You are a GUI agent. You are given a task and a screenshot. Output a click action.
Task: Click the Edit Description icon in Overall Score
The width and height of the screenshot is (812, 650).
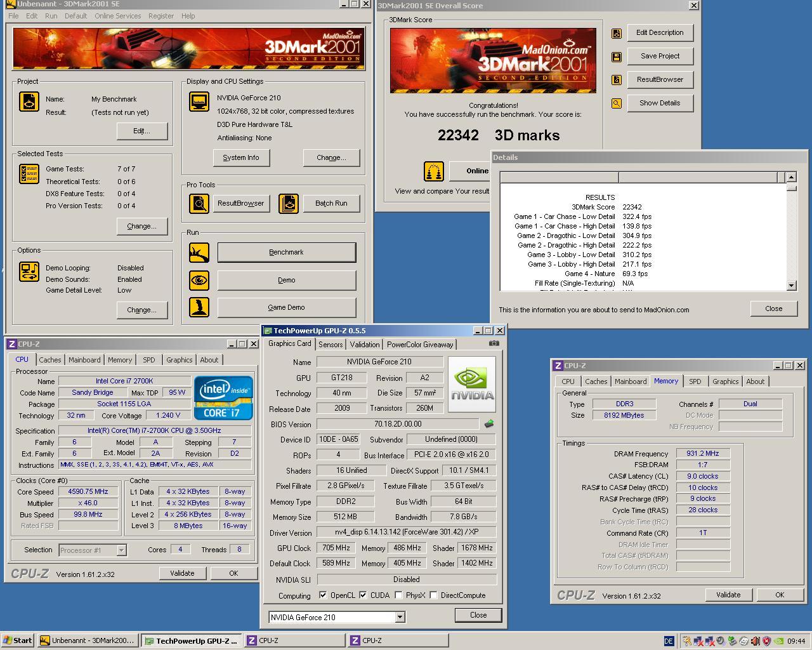point(616,34)
